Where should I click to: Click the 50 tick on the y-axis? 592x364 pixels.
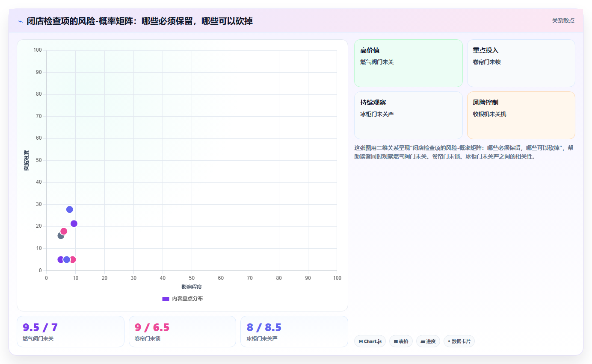(x=39, y=160)
